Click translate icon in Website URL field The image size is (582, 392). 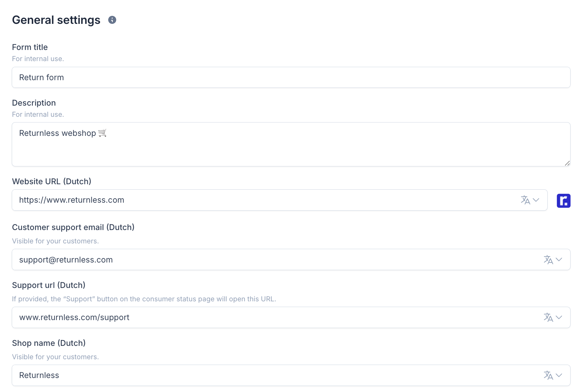[525, 200]
